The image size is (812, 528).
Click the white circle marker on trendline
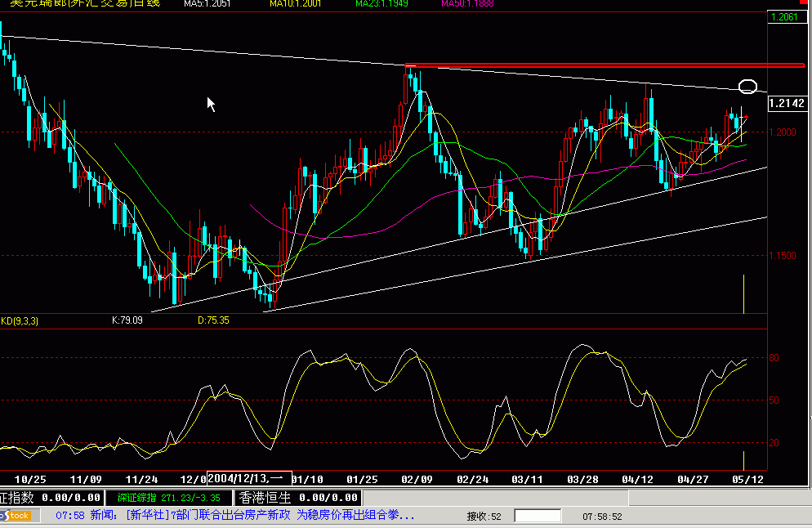point(747,87)
